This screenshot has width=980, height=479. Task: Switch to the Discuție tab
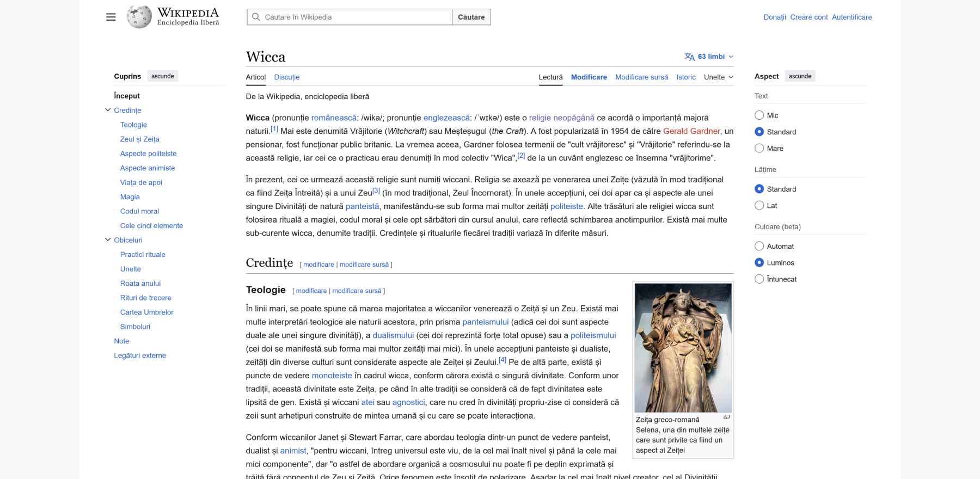pyautogui.click(x=286, y=77)
